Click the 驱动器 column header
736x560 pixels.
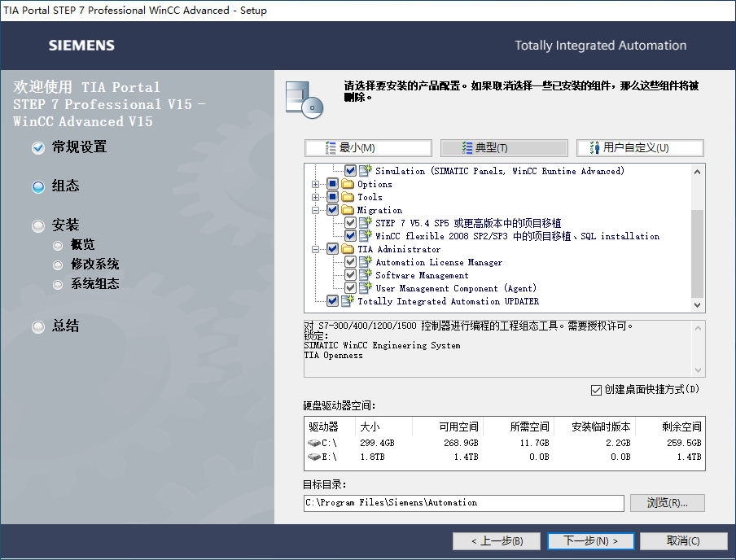(x=330, y=427)
